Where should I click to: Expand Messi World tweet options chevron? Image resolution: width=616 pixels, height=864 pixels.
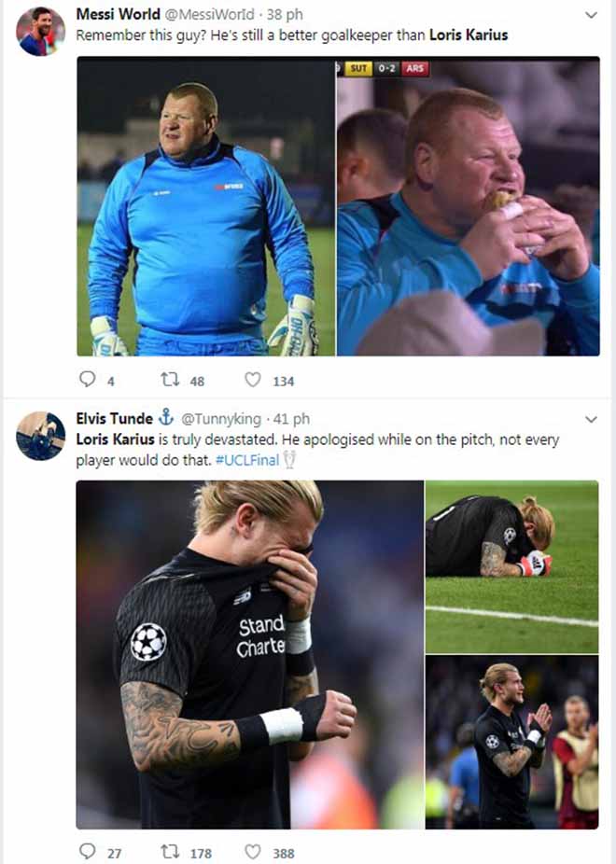[x=590, y=16]
